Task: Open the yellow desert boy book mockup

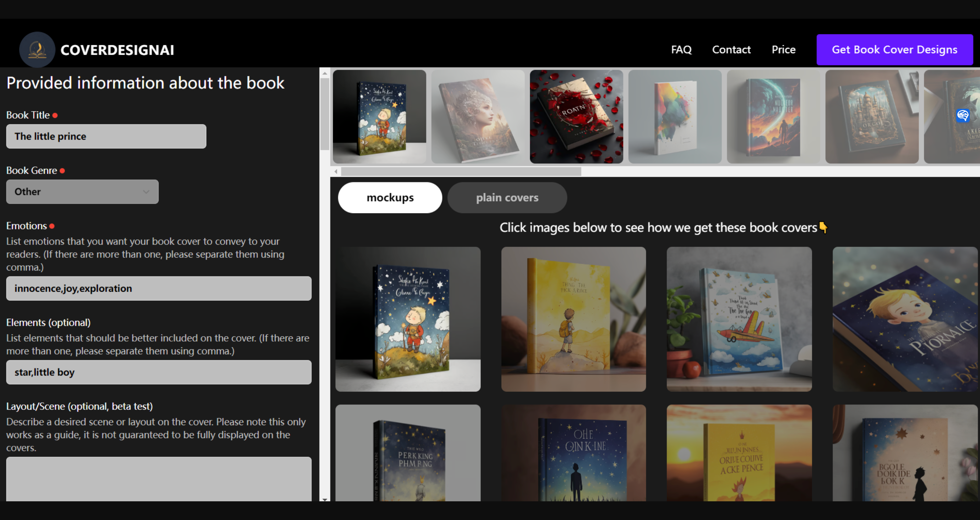Action: (x=573, y=319)
